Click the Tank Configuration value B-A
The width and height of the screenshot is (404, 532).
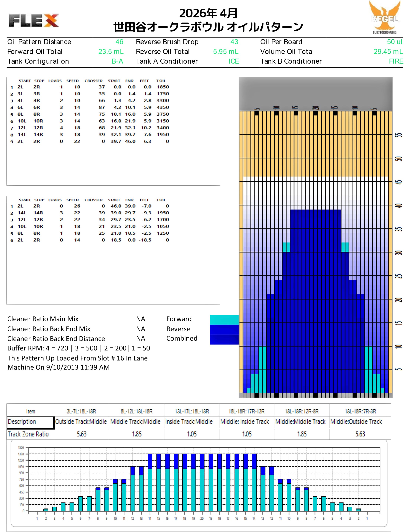[x=117, y=61]
